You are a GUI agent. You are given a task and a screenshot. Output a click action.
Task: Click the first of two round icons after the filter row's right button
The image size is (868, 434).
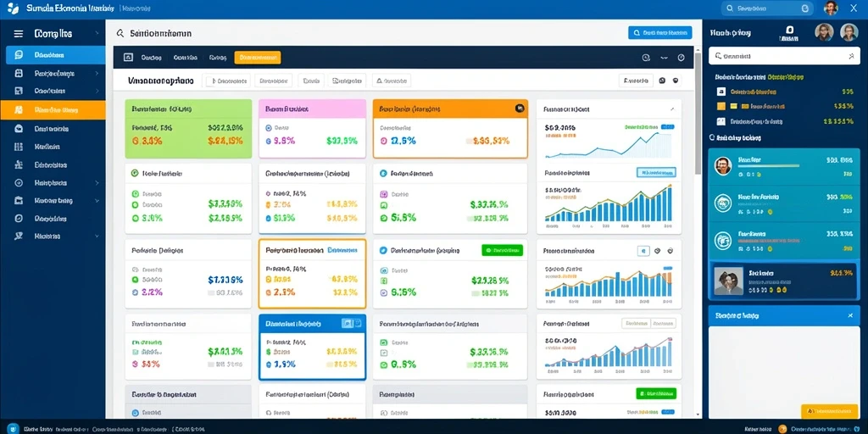click(662, 81)
